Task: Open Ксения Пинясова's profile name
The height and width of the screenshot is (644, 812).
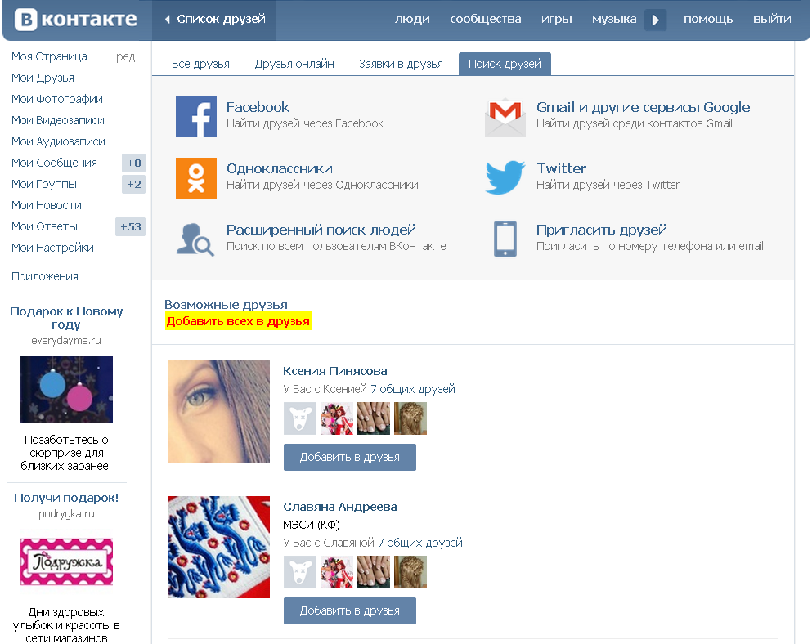Action: 335,371
